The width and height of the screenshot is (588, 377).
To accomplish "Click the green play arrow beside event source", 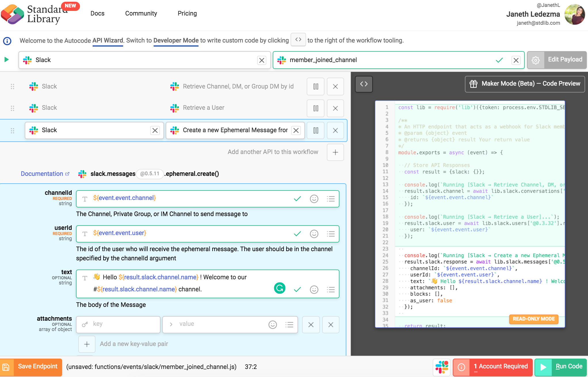I will click(x=6, y=60).
